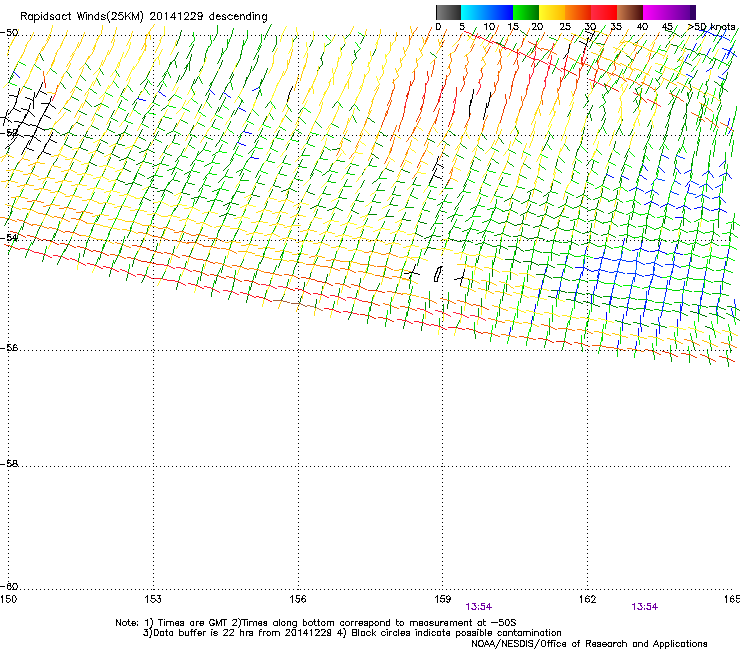Click the longitude label '162'
The height and width of the screenshot is (650, 740).
[x=588, y=599]
